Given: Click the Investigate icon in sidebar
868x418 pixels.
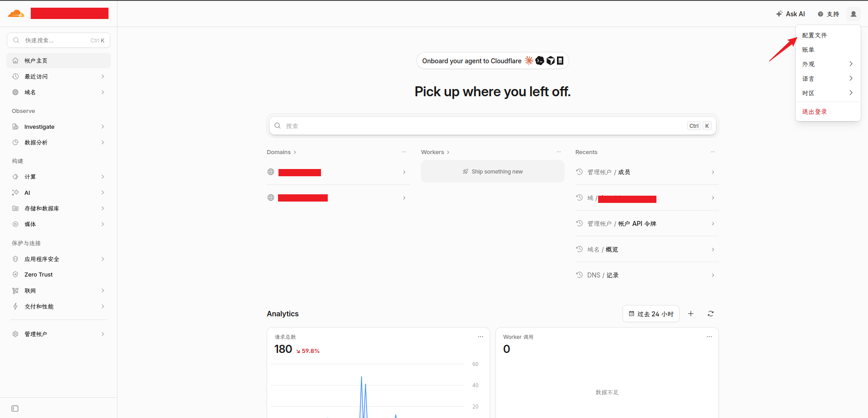Looking at the screenshot, I should point(15,127).
